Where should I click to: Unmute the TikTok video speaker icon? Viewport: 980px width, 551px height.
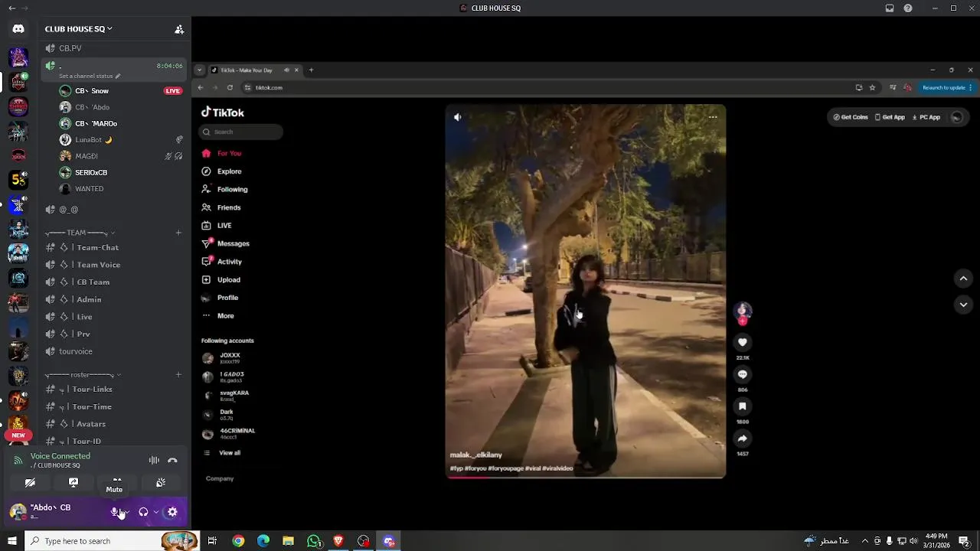[x=457, y=117]
